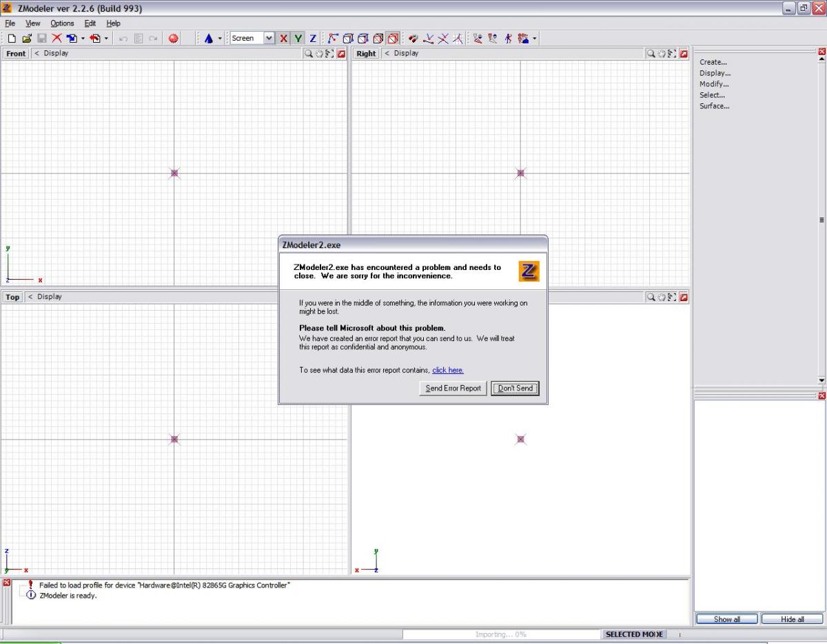Open the Edit menu
The height and width of the screenshot is (644, 827).
coord(90,23)
